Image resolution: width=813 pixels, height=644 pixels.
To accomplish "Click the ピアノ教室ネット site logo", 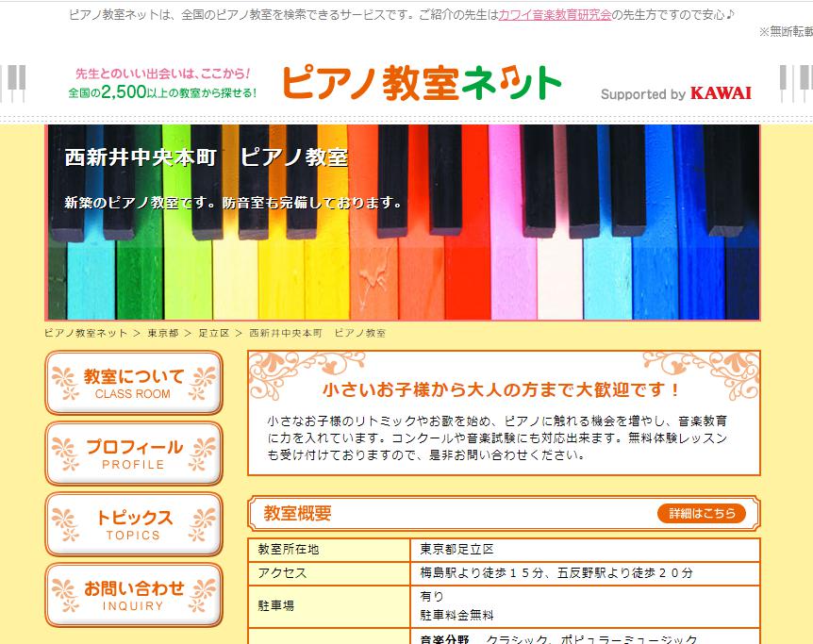I will click(421, 84).
